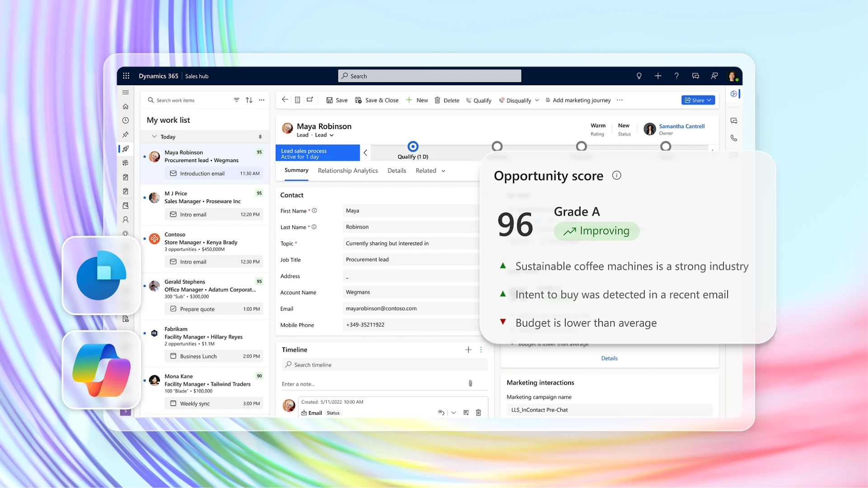Open contacts person icon in sidebar
Viewport: 868px width, 488px height.
coord(126,219)
